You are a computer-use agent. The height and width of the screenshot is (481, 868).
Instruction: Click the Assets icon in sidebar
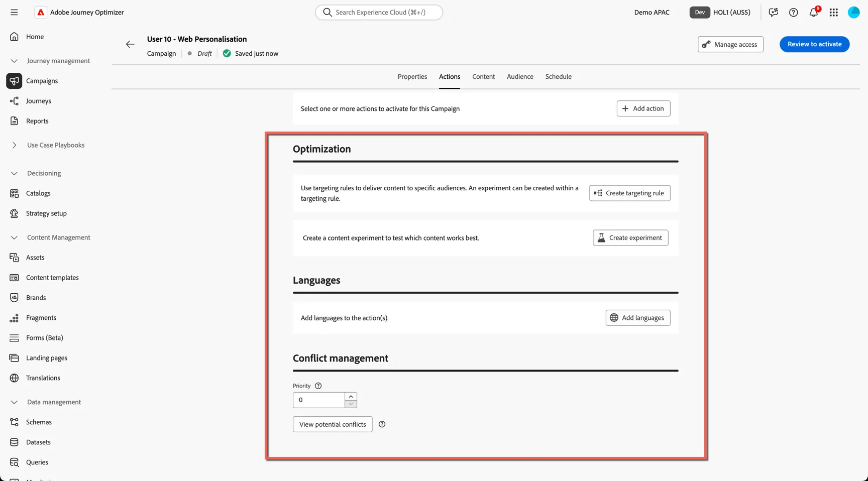[x=14, y=258]
